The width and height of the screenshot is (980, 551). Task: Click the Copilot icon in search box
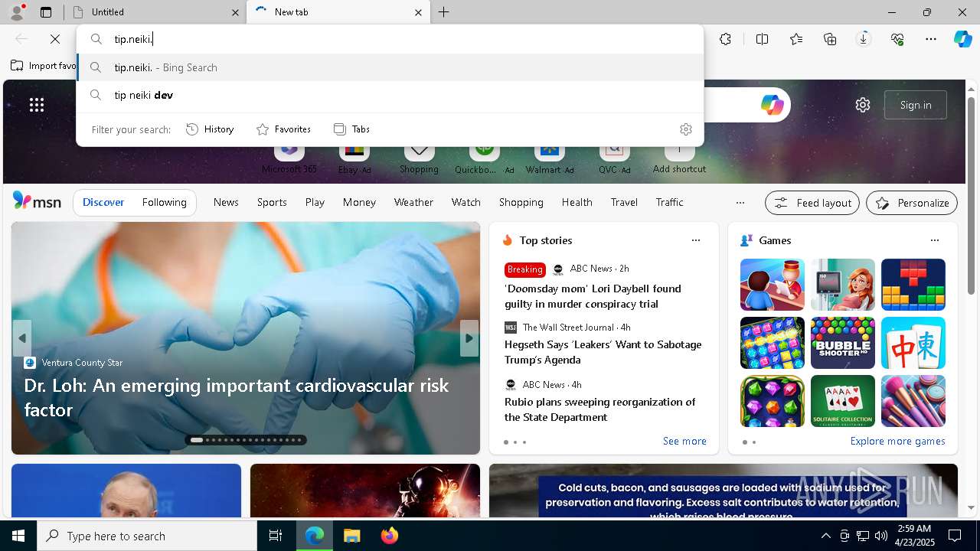pyautogui.click(x=772, y=105)
